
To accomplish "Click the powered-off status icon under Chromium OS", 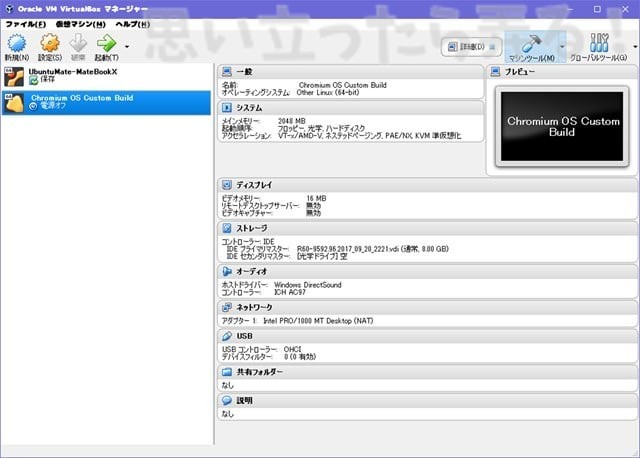I will pyautogui.click(x=33, y=106).
